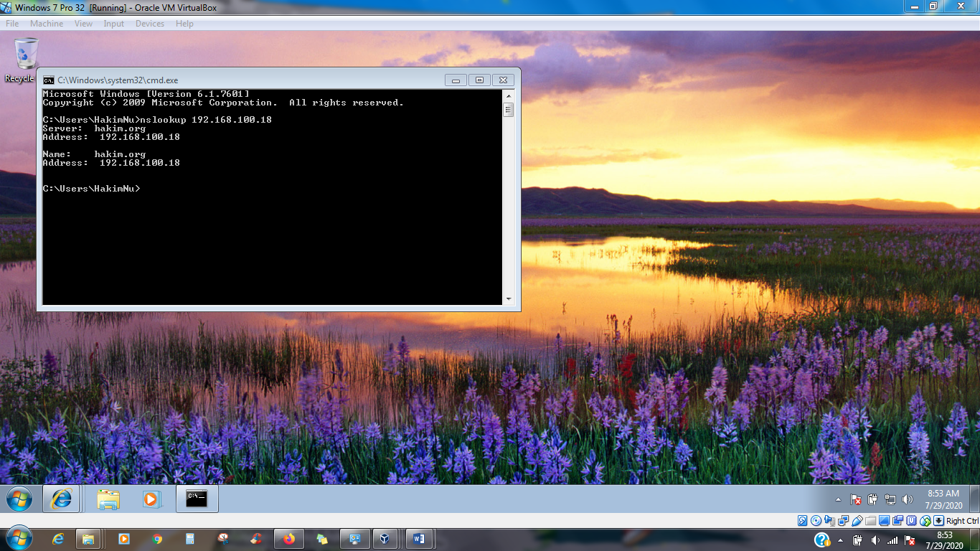Viewport: 980px width, 551px height.
Task: Click VirtualBox audio indicator
Action: [829, 521]
